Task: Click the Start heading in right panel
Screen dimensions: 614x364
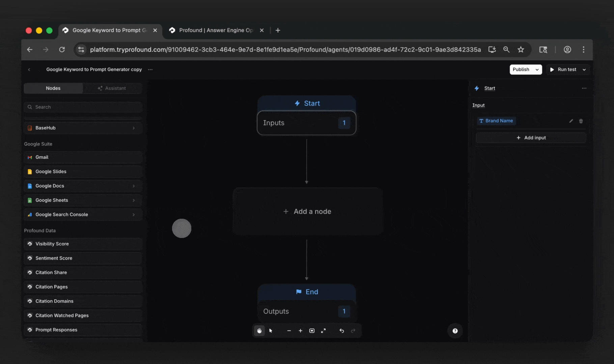Action: tap(490, 88)
